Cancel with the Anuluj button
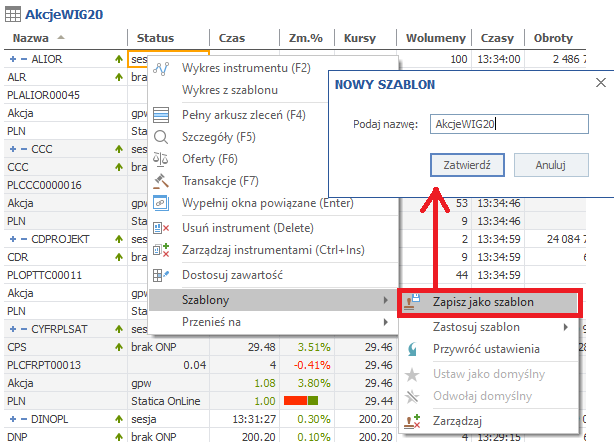 (x=551, y=165)
